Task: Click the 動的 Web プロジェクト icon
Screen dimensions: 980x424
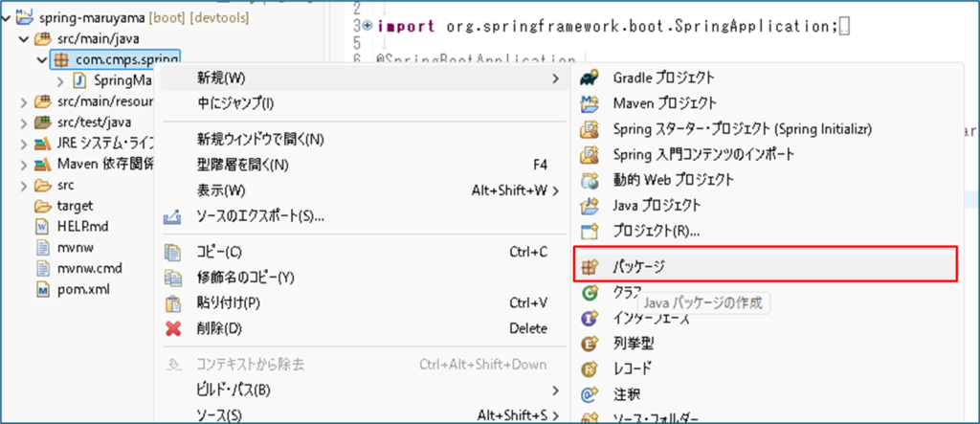Action: (x=590, y=180)
